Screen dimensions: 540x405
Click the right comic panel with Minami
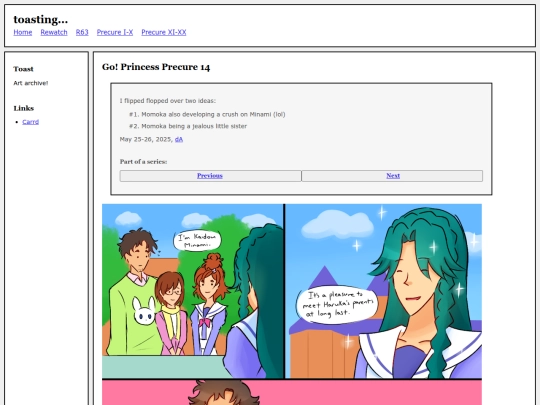[x=384, y=291]
